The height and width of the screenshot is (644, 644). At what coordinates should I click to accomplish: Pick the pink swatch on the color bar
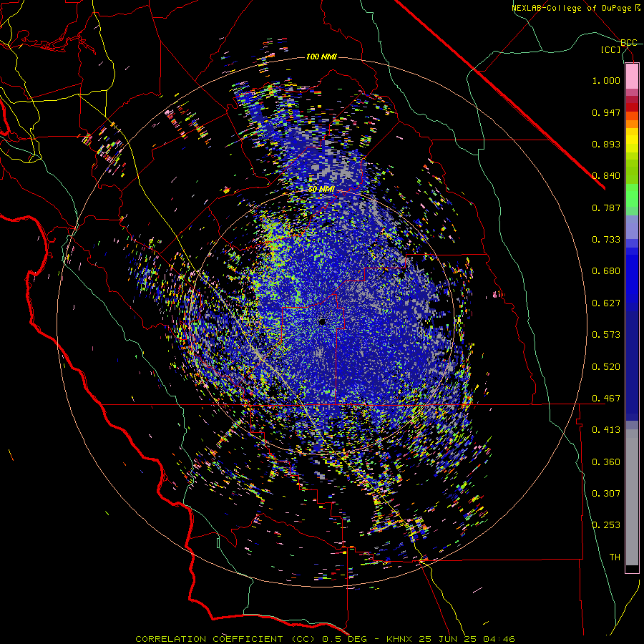tap(632, 77)
